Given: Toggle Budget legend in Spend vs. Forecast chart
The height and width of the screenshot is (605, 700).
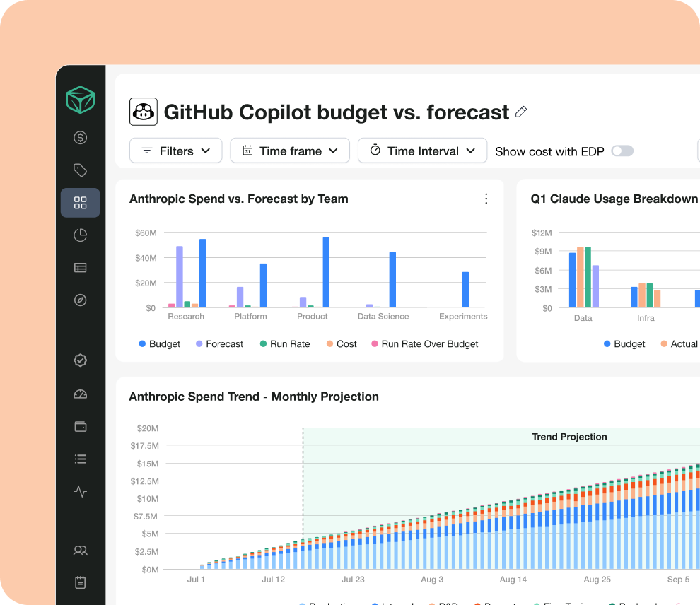Looking at the screenshot, I should pos(160,344).
